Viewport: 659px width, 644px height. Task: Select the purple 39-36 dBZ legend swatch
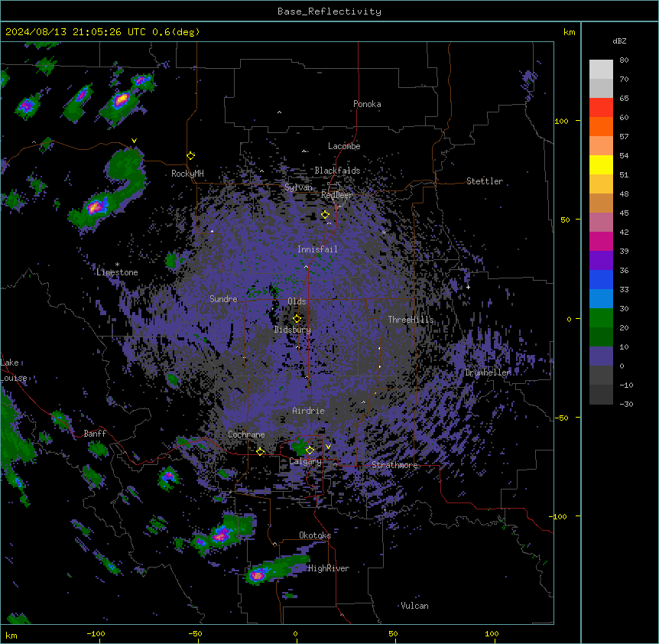(601, 261)
